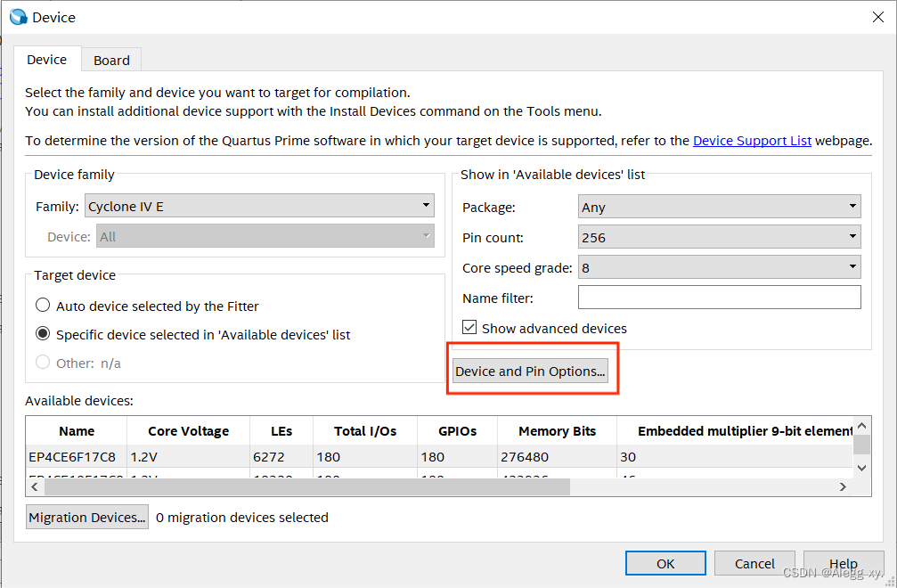Switch to the Board tab
The width and height of the screenshot is (897, 588).
tap(111, 60)
